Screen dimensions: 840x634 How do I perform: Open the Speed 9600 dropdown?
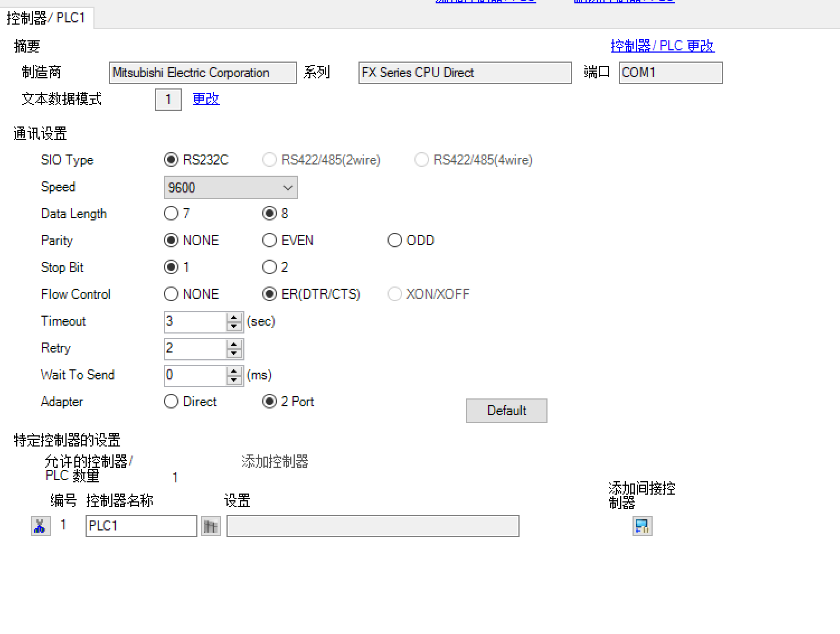[x=230, y=187]
